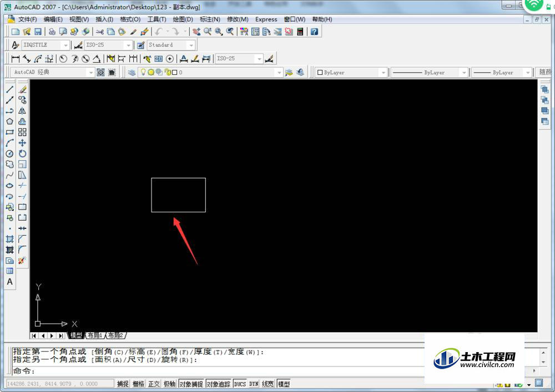Select the Circle draw tool
The width and height of the screenshot is (555, 392).
pos(9,154)
